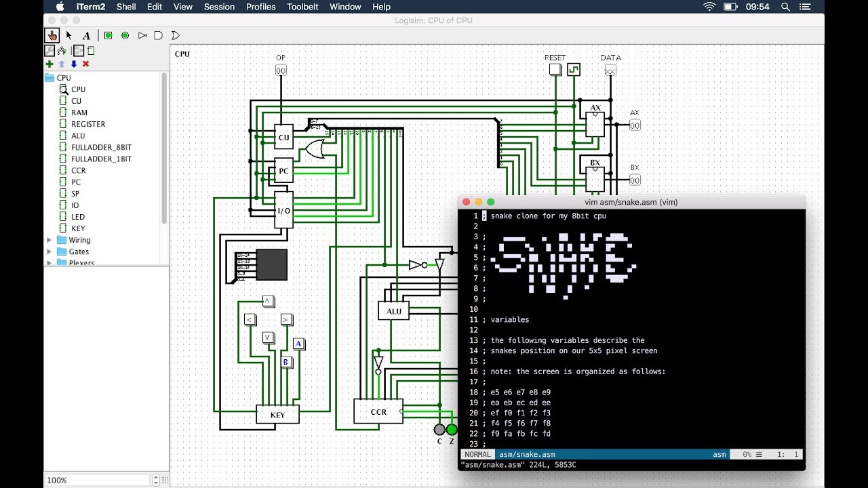868x488 pixels.
Task: Click the C flag LED
Action: [x=439, y=430]
